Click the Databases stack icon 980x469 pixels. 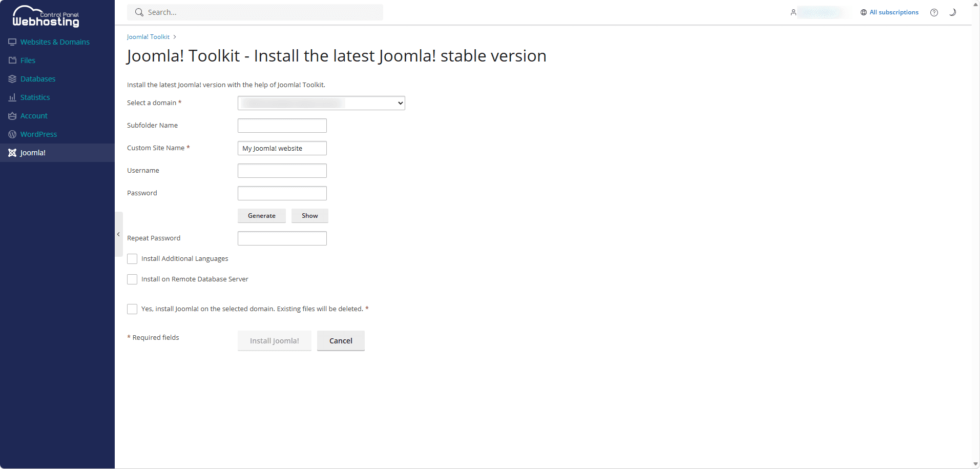(x=12, y=79)
